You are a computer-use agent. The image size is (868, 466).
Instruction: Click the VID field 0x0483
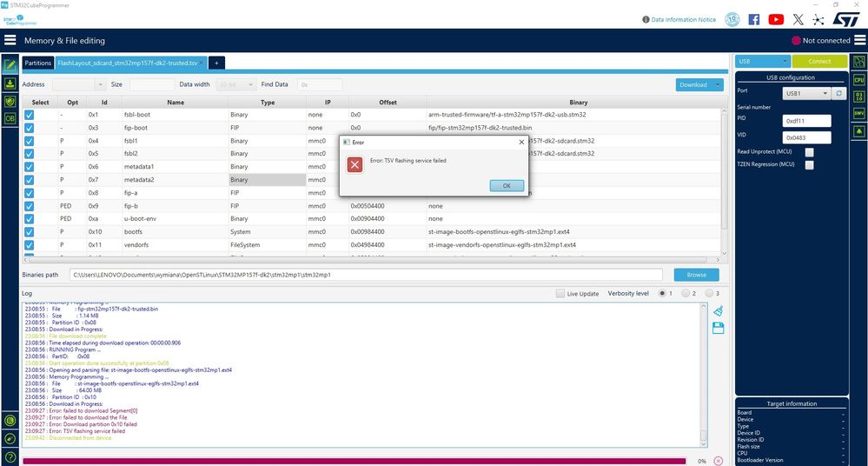pos(806,137)
